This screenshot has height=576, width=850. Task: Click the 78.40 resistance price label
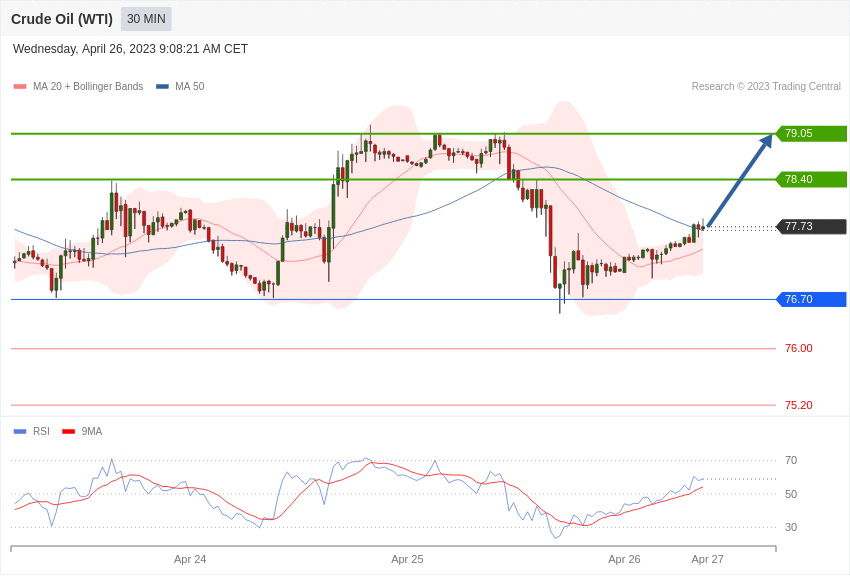(812, 179)
